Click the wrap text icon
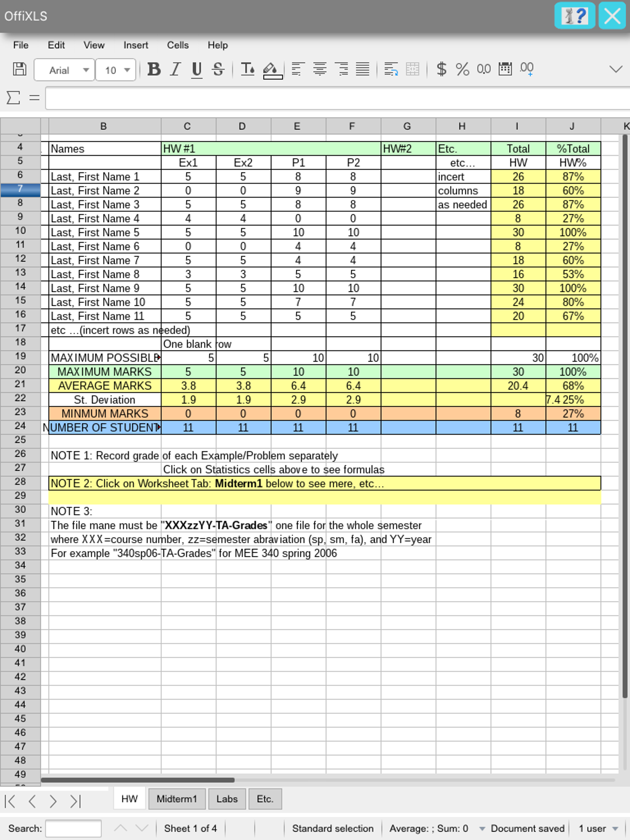630x840 pixels. (391, 69)
